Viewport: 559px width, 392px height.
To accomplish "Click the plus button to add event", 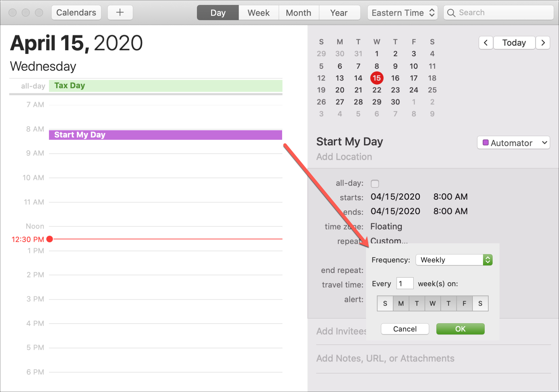I will [x=120, y=12].
